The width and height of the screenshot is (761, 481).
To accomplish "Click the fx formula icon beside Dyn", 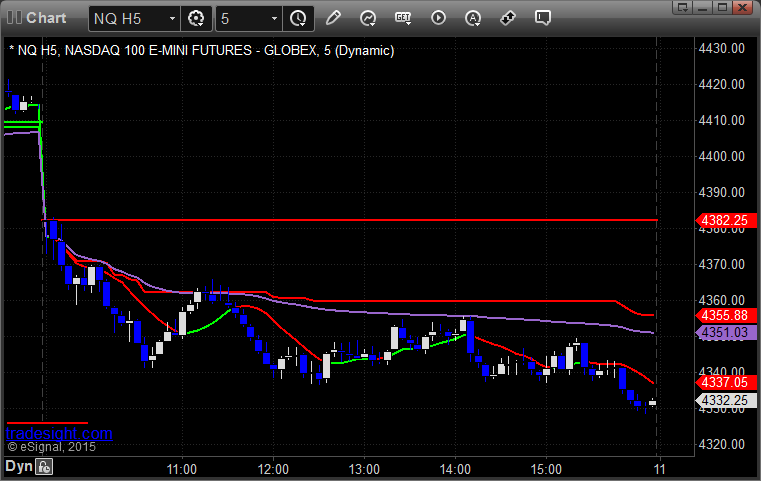I will (x=44, y=467).
